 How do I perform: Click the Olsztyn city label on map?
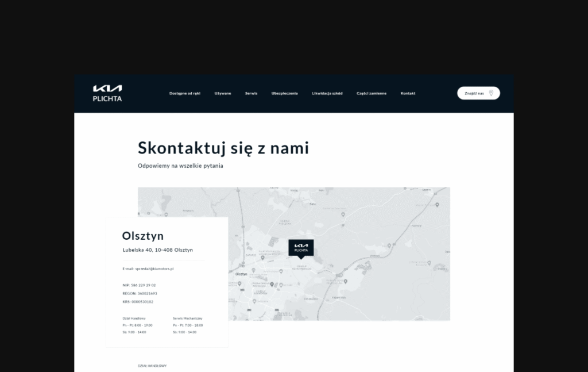(241, 274)
